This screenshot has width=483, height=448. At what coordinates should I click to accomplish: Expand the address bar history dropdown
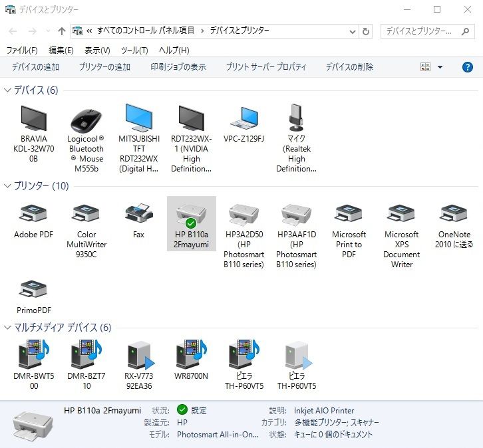pyautogui.click(x=353, y=31)
